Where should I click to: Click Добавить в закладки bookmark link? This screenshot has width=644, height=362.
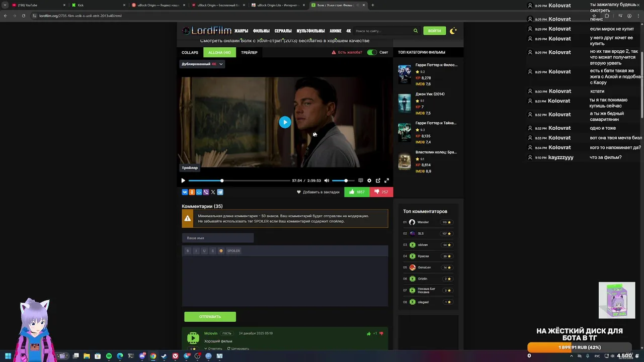pyautogui.click(x=318, y=192)
